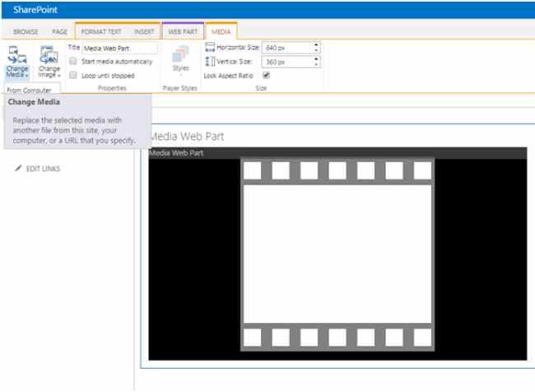
Task: Increase Vertical Size with up arrow
Action: (316, 59)
